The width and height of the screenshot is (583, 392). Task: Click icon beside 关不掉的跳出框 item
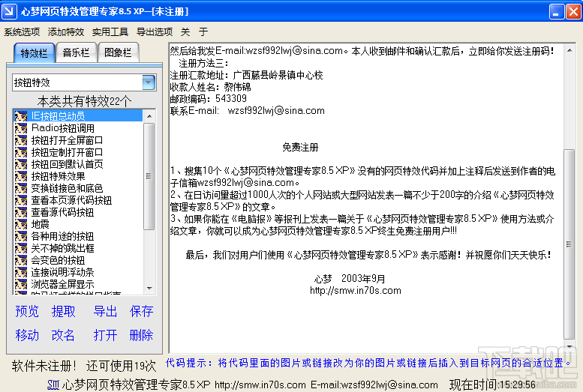click(21, 248)
